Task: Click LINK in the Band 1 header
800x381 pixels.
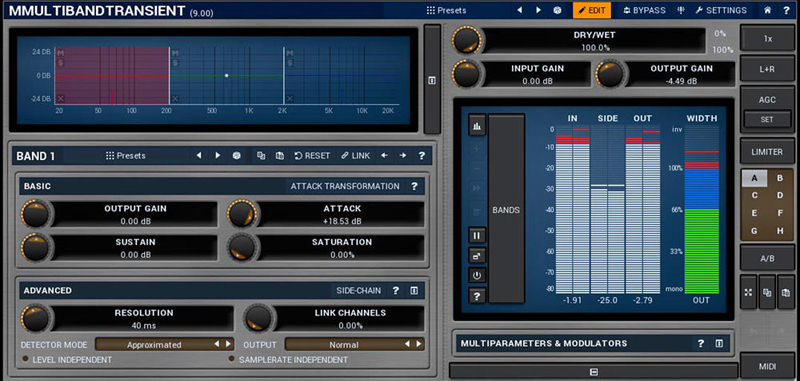Action: coord(356,156)
